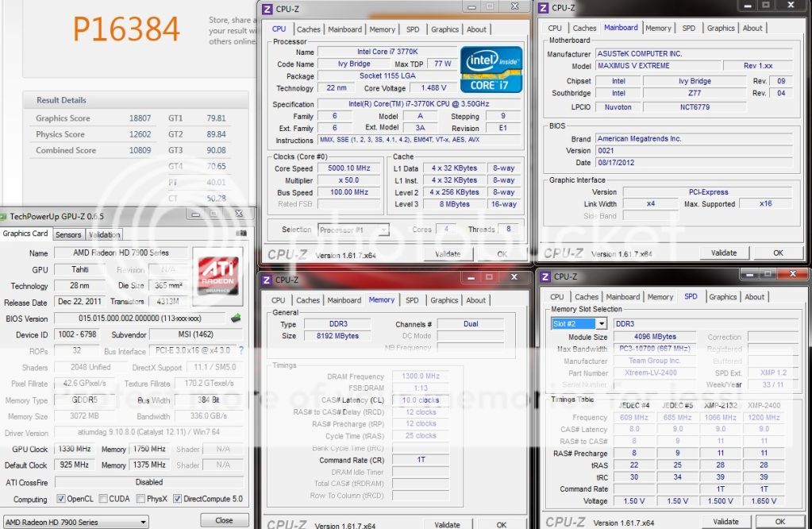Click the CPU-Z title icon in the Mainboard window
The width and height of the screenshot is (812, 529).
pyautogui.click(x=543, y=8)
